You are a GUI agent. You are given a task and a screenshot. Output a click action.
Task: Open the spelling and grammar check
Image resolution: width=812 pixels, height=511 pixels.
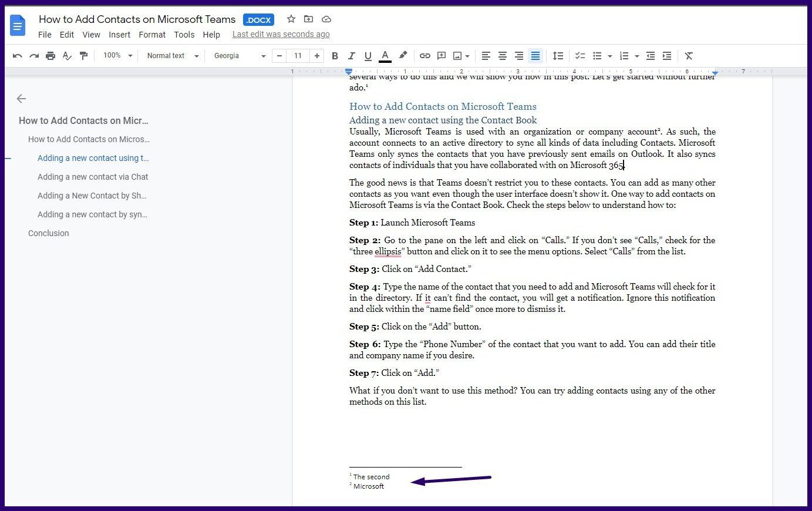66,56
